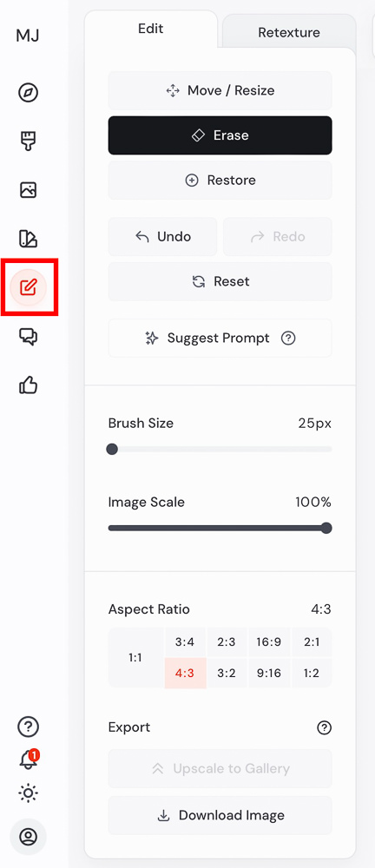Switch to the Edit tab
The width and height of the screenshot is (375, 868).
tap(151, 29)
